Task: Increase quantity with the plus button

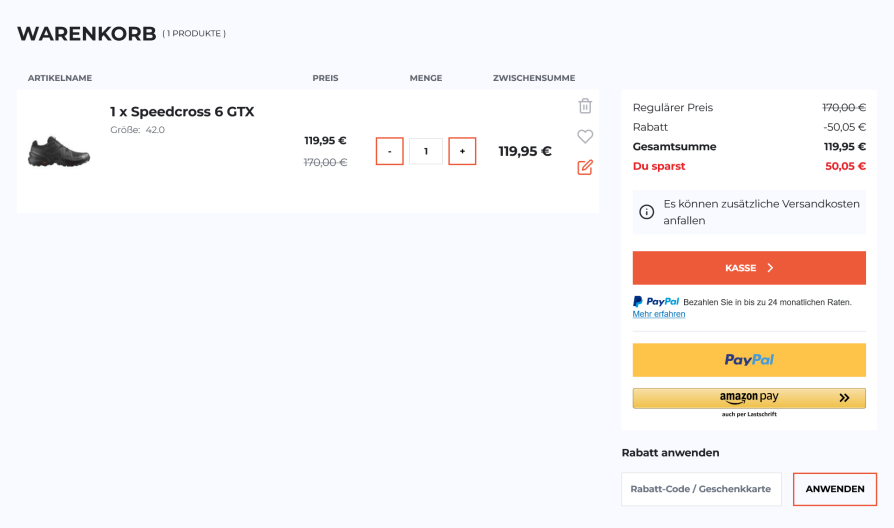Action: point(462,151)
